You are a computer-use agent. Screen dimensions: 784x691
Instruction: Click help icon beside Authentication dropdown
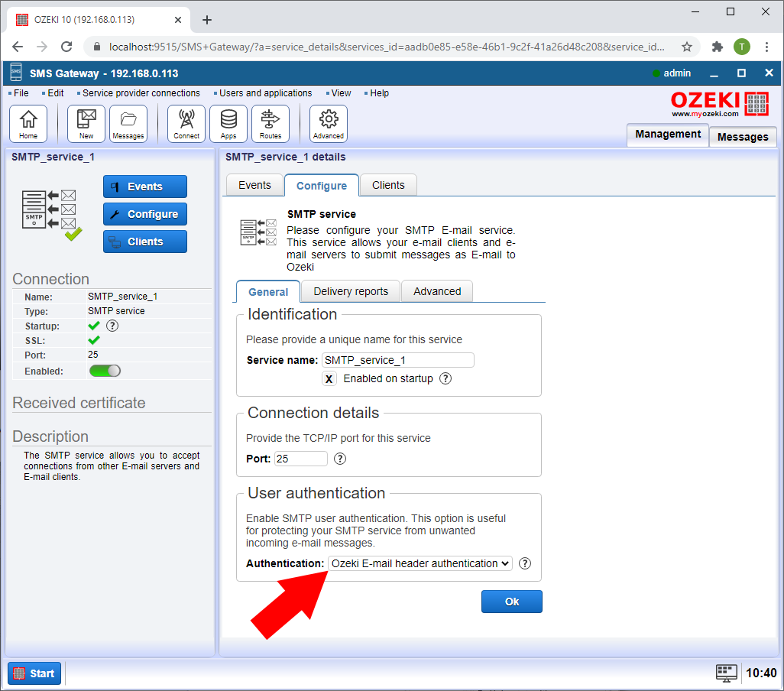tap(524, 563)
